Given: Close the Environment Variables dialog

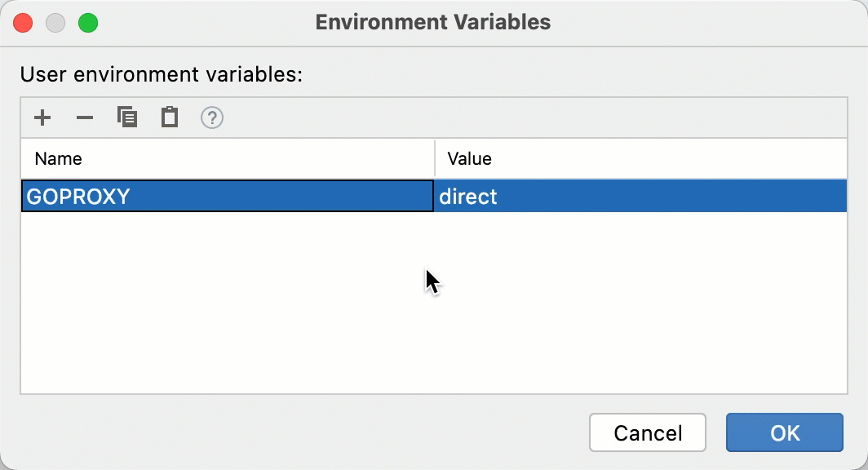Looking at the screenshot, I should click(x=23, y=22).
